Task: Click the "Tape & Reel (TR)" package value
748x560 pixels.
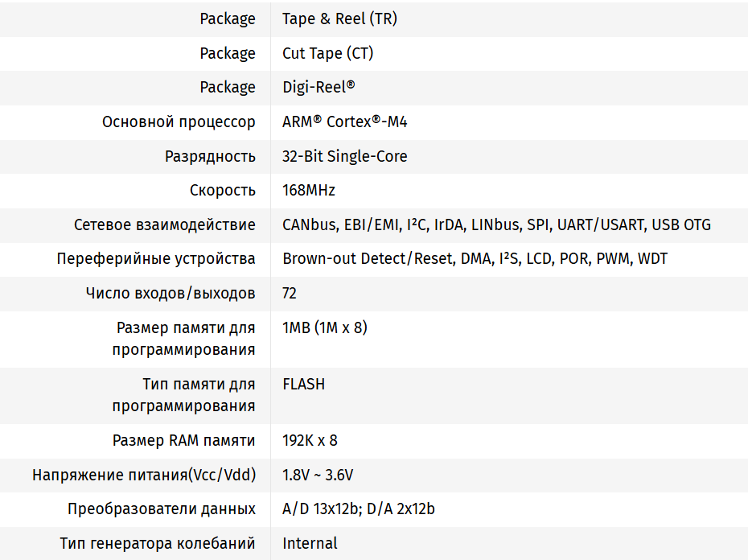Action: [x=339, y=19]
